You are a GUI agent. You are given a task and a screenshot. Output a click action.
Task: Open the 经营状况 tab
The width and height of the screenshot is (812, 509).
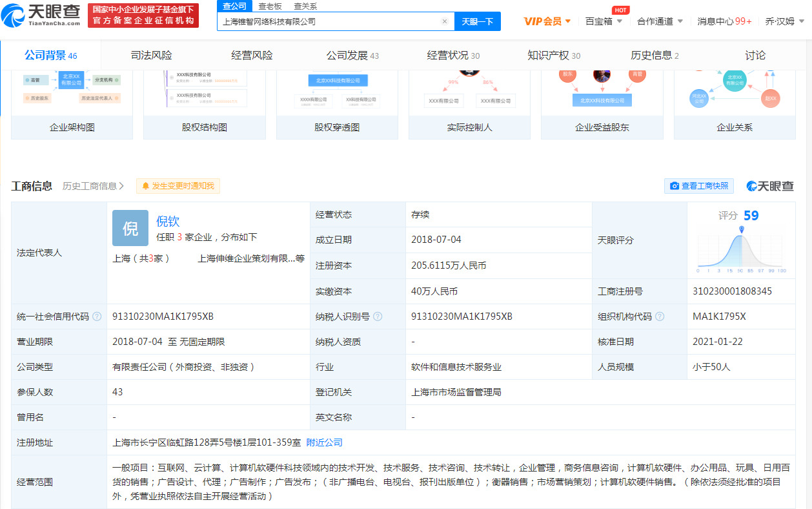click(x=453, y=56)
